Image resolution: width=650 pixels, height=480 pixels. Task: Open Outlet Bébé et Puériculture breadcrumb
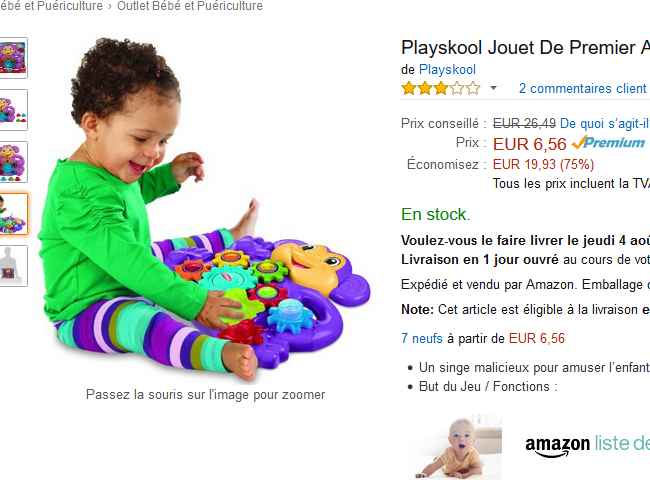click(190, 6)
